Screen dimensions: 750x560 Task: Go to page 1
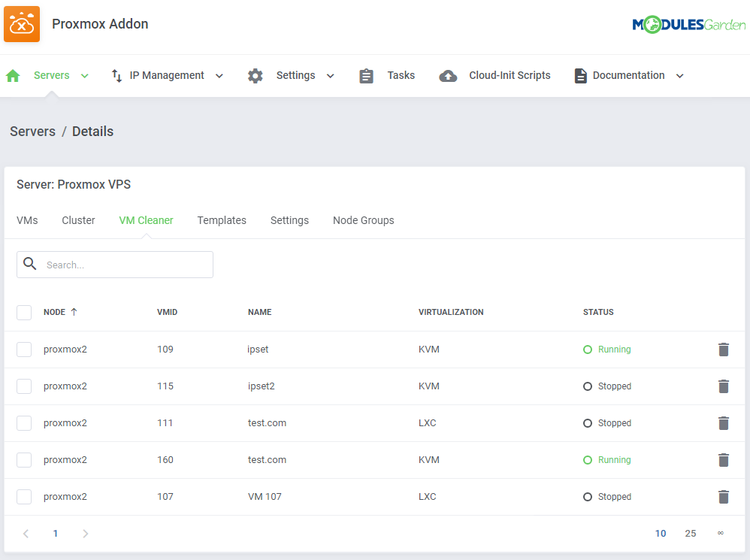click(x=56, y=533)
